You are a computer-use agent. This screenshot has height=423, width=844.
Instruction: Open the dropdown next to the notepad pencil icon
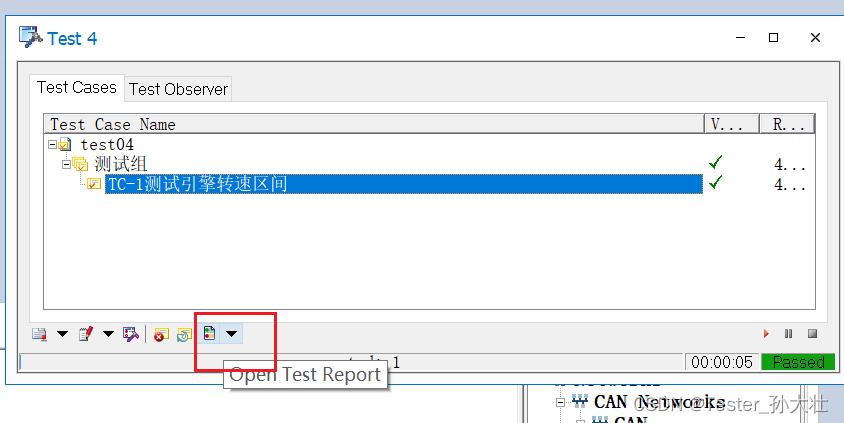108,334
